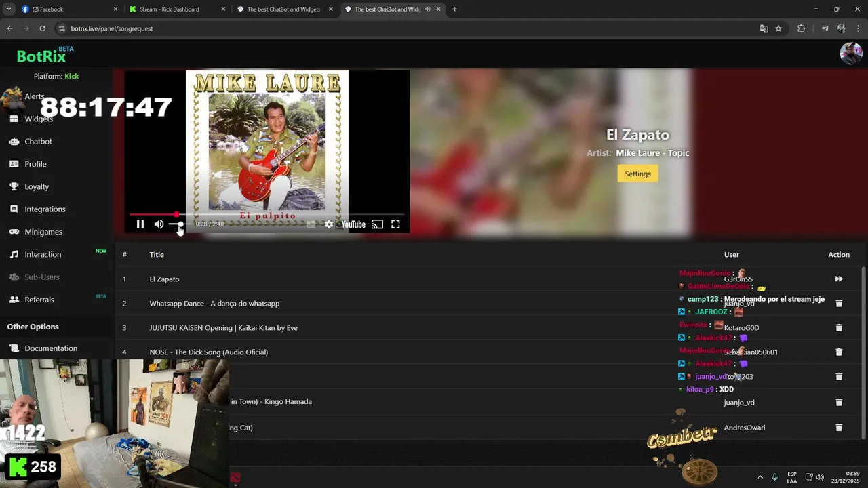Screen dimensions: 868x488
Task: Click the yellow Settings button
Action: point(637,174)
